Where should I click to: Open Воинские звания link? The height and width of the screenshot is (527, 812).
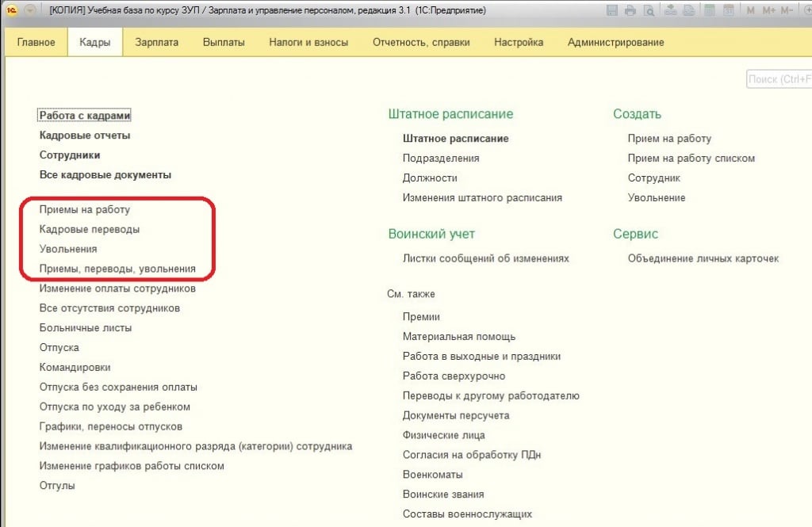pyautogui.click(x=443, y=495)
